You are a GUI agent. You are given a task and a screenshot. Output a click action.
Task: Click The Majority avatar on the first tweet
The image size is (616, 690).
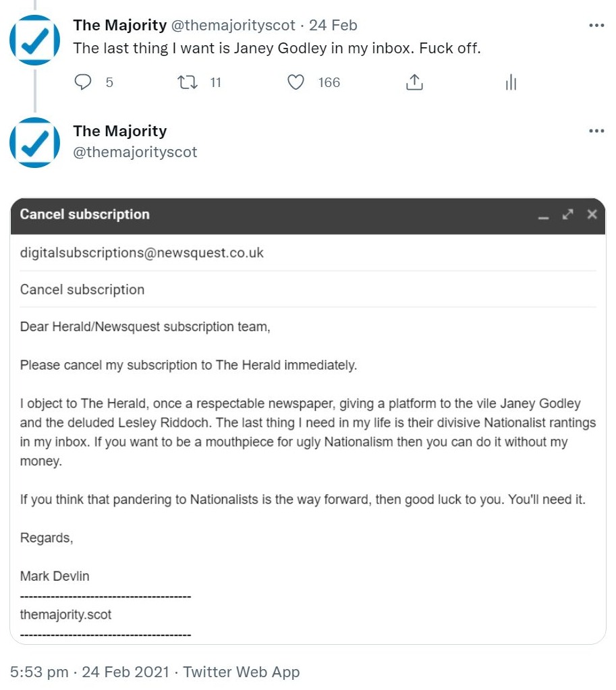34,40
